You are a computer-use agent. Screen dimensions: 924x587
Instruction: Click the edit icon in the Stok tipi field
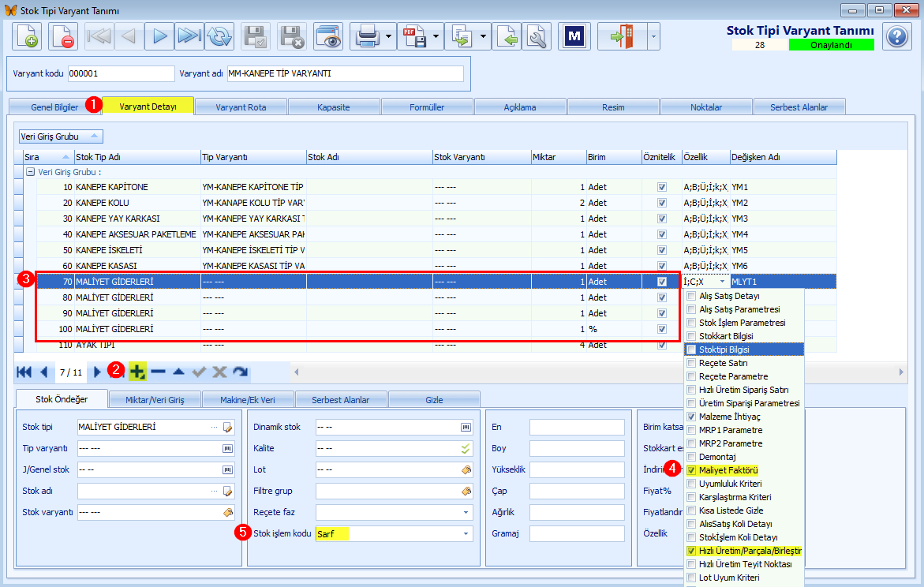pyautogui.click(x=227, y=428)
